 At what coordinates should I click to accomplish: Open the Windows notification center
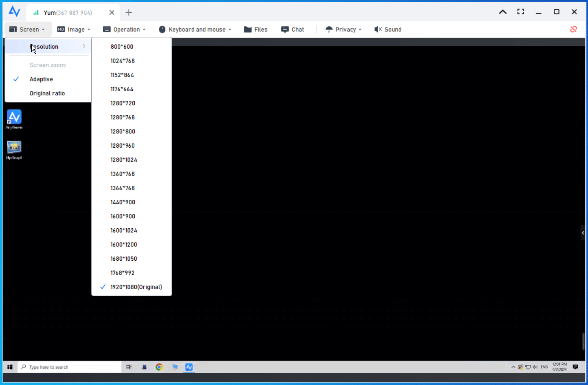click(x=575, y=367)
